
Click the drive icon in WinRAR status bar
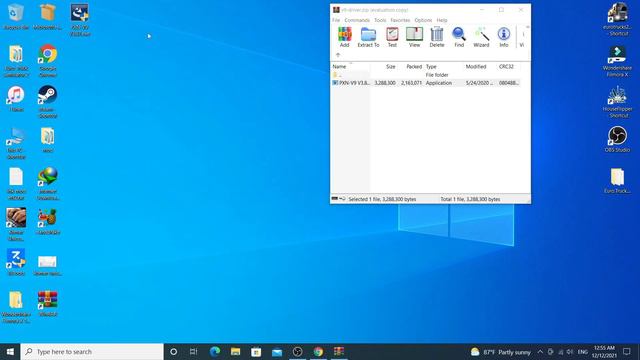pyautogui.click(x=335, y=199)
